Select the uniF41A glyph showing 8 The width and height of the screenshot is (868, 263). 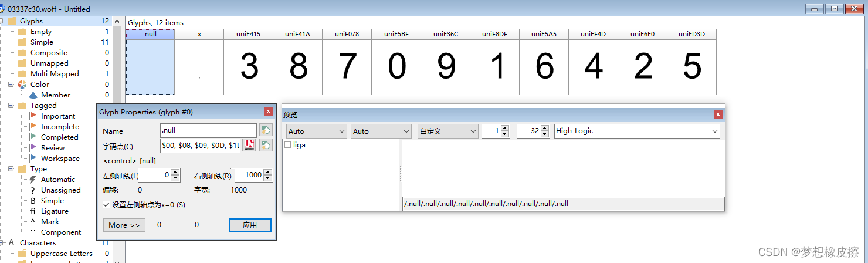pos(298,62)
